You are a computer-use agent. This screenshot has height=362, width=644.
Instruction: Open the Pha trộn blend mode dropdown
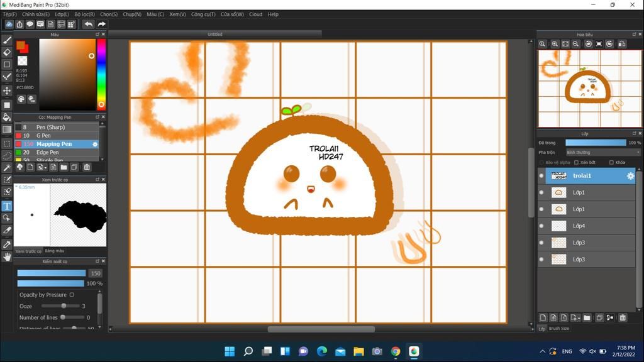point(602,152)
